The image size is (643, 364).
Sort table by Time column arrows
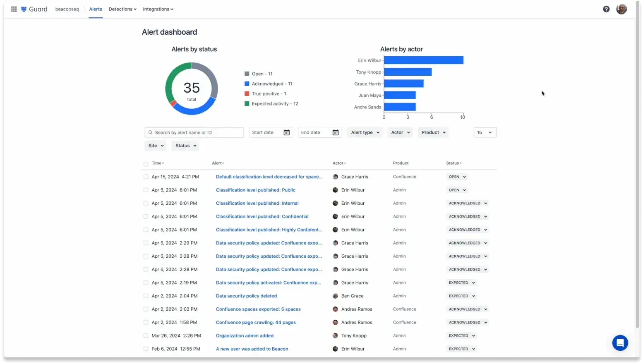pos(163,163)
